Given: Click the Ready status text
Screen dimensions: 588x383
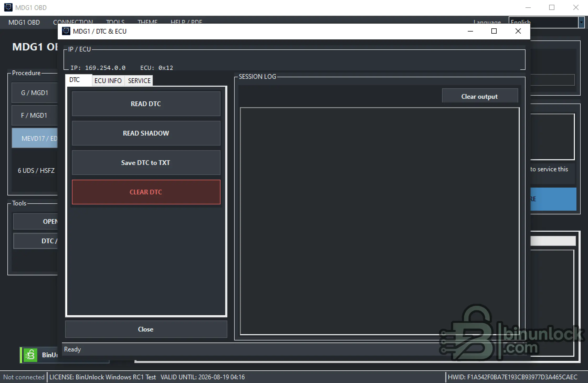Looking at the screenshot, I should click(72, 349).
